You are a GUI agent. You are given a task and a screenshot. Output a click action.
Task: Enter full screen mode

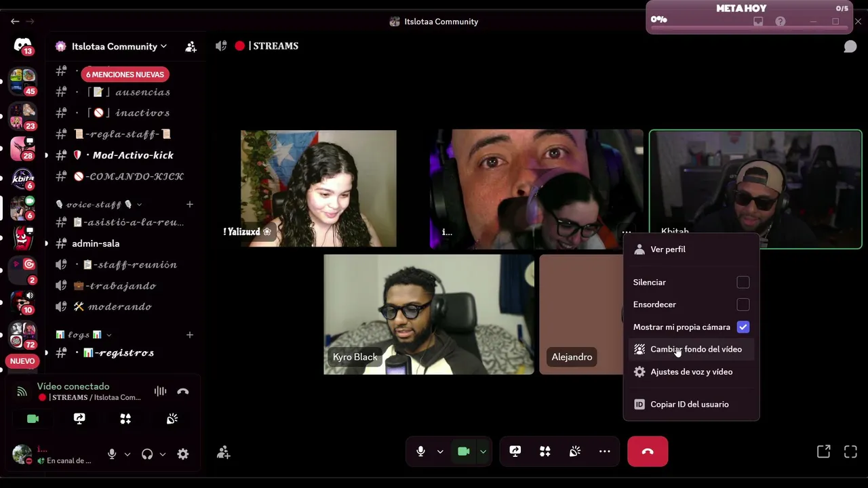[x=850, y=451]
